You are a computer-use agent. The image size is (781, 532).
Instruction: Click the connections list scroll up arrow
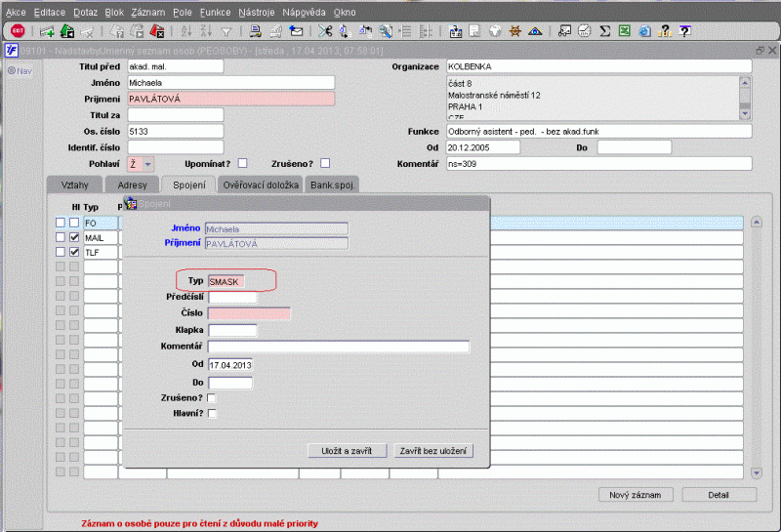click(x=756, y=223)
